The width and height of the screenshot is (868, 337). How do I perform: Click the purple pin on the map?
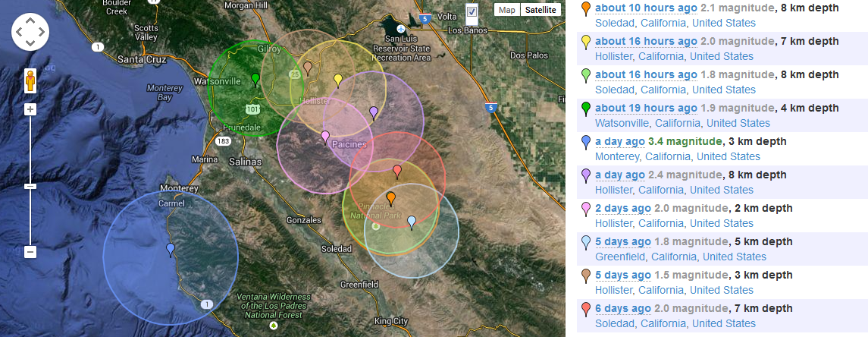coord(373,112)
